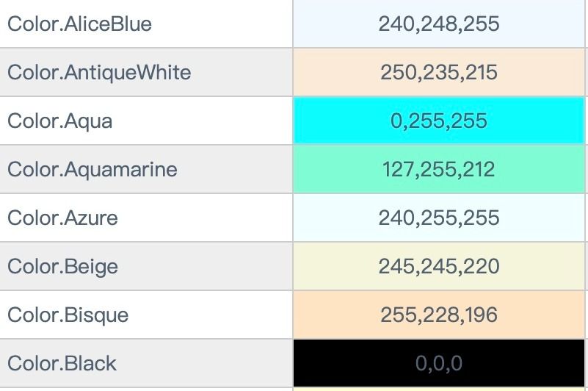Click the Color.Aqua name cell
Screen dimensions: 588x391
coord(146,121)
